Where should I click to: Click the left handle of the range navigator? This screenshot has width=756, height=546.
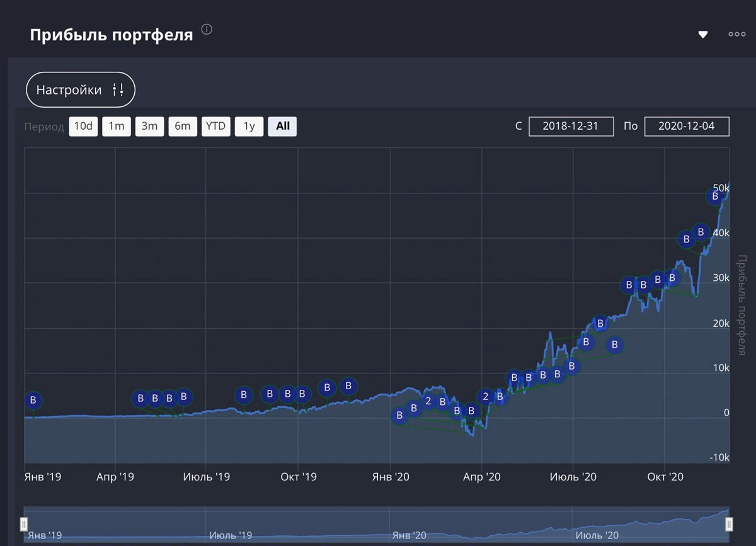click(x=24, y=524)
